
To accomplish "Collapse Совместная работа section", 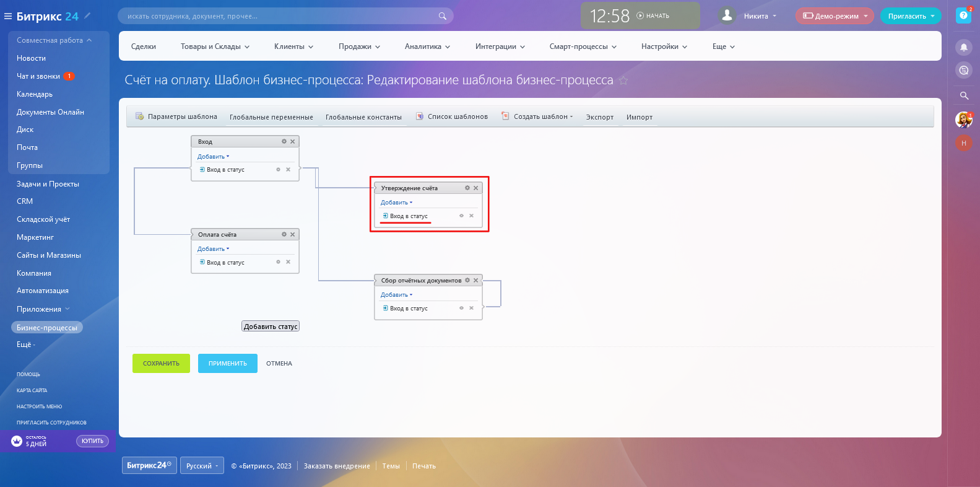I will [x=54, y=40].
